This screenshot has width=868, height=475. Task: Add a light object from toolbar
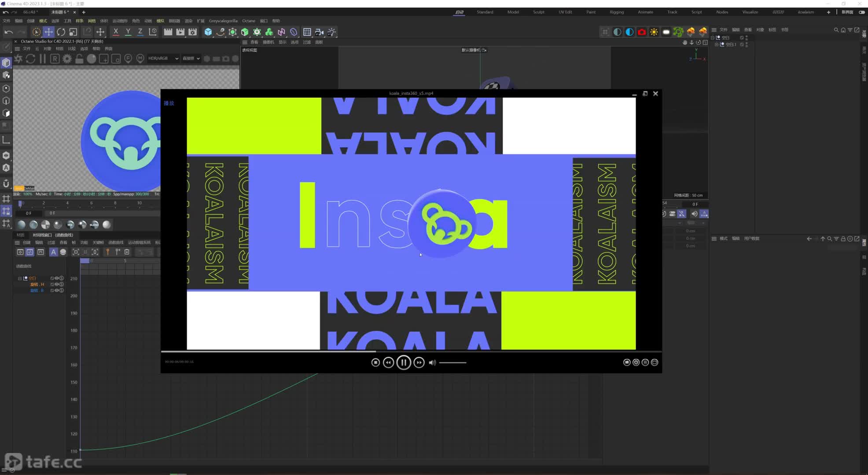tap(331, 32)
